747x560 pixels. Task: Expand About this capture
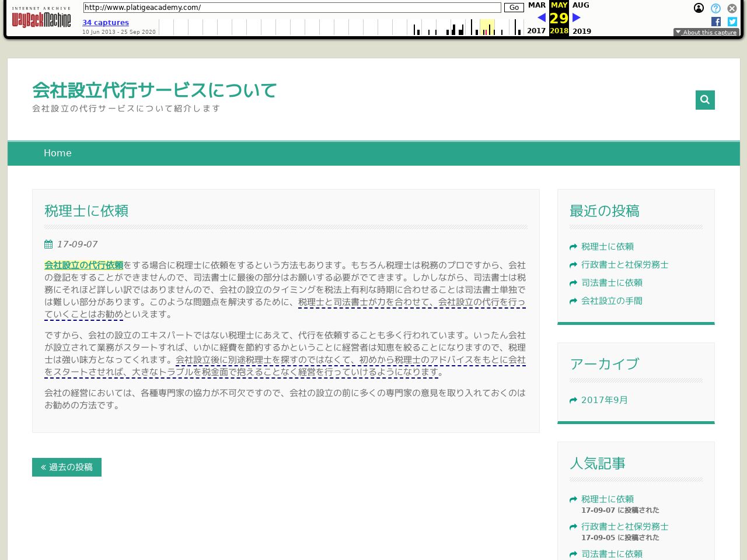tap(706, 33)
